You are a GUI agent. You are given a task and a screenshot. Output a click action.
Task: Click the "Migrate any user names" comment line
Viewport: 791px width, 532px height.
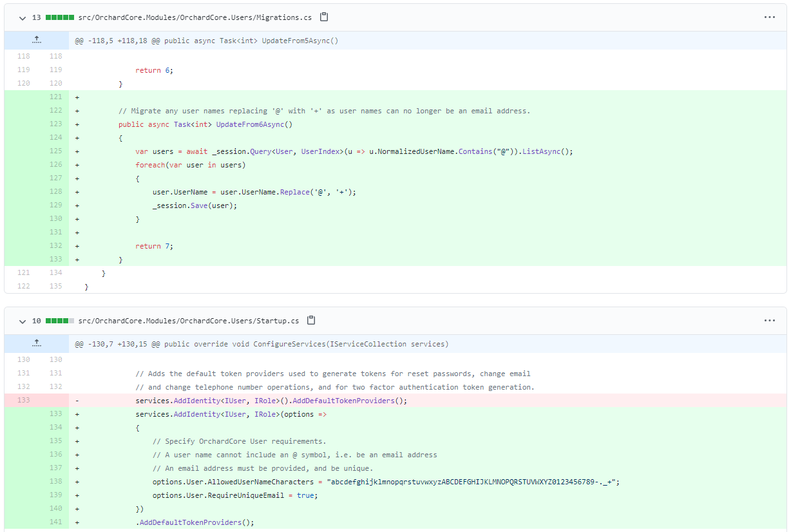(325, 111)
